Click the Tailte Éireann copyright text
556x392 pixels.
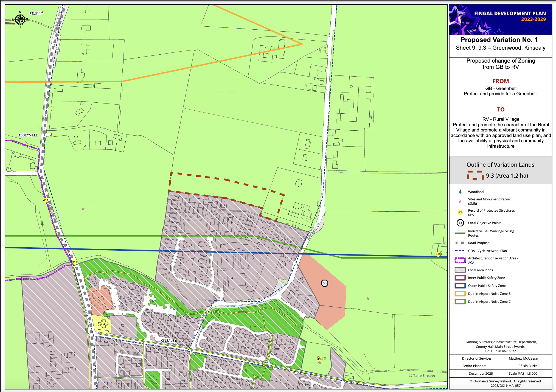pyautogui.click(x=422, y=376)
